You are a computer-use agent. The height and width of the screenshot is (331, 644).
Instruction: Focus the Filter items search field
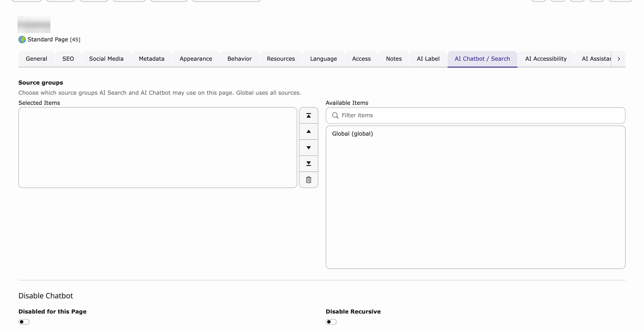pos(475,115)
